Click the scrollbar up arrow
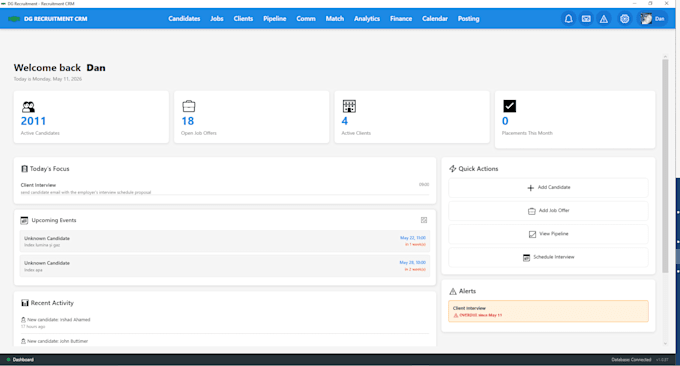680x366 pixels. point(665,57)
